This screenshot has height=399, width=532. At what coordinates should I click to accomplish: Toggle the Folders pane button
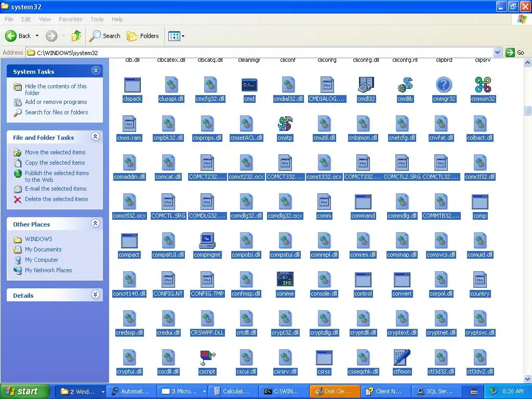click(143, 36)
